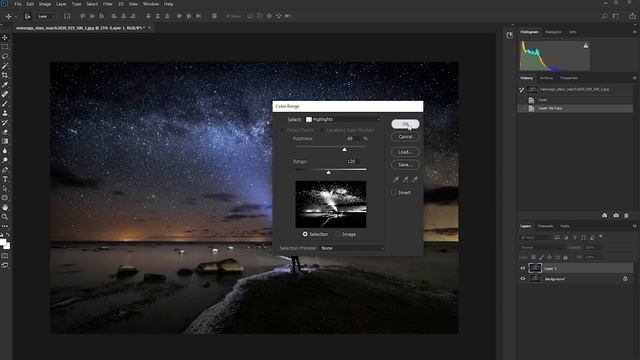The image size is (640, 360).
Task: Select the Dodge tool
Action: (x=5, y=160)
